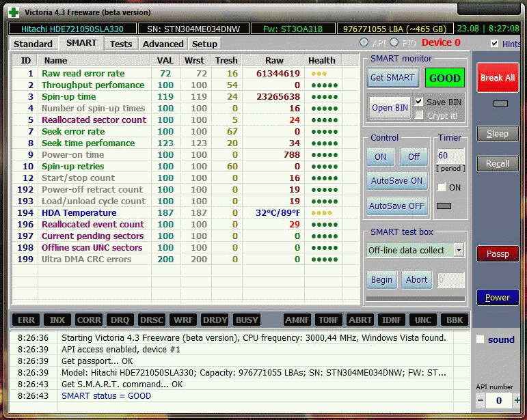Enable the Save BIN checkbox

pyautogui.click(x=419, y=102)
